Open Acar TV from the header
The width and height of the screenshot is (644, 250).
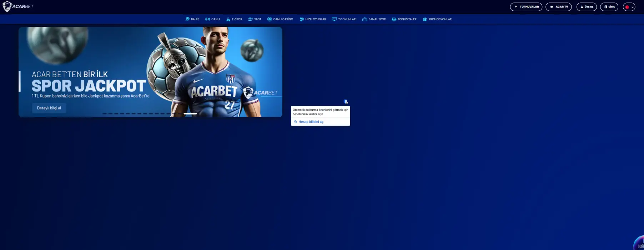(x=558, y=7)
